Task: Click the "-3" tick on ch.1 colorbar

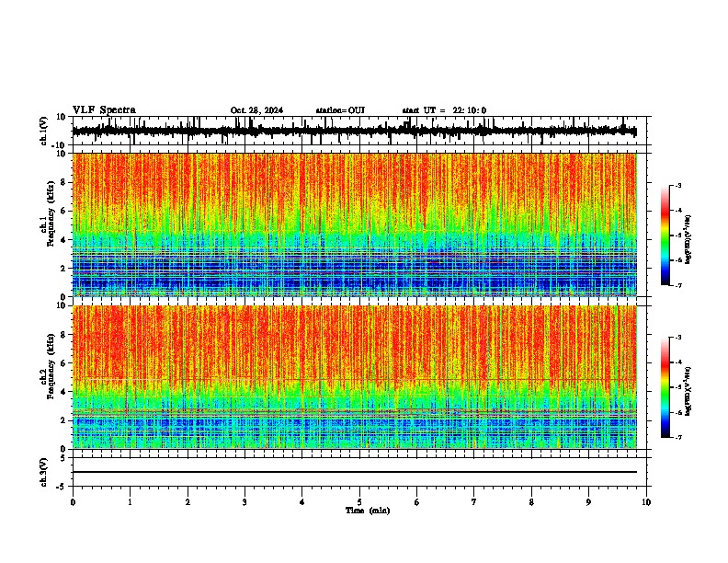Action: click(678, 185)
